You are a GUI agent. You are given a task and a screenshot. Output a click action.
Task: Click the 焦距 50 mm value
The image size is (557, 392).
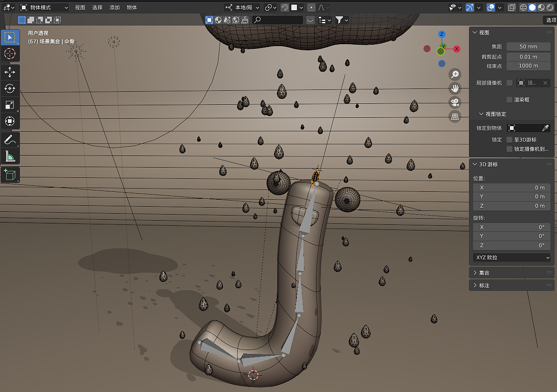pos(528,47)
